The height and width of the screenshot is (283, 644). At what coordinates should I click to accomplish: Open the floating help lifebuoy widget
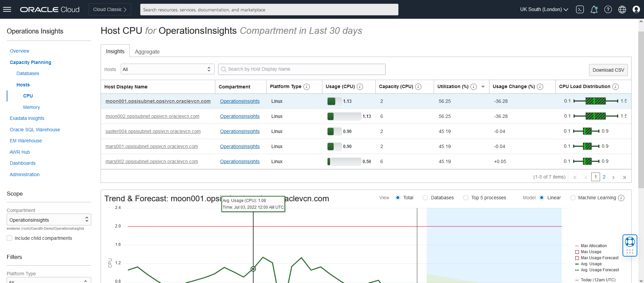(630, 242)
